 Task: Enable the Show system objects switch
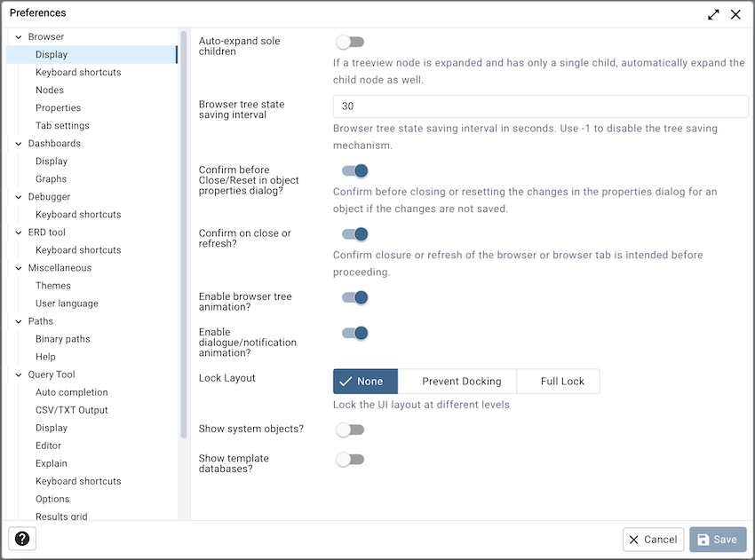(x=350, y=430)
